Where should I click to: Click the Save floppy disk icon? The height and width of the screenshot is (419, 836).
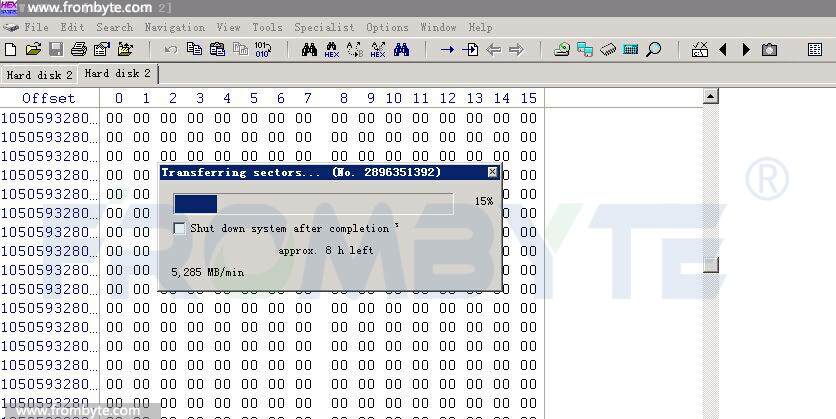point(56,50)
